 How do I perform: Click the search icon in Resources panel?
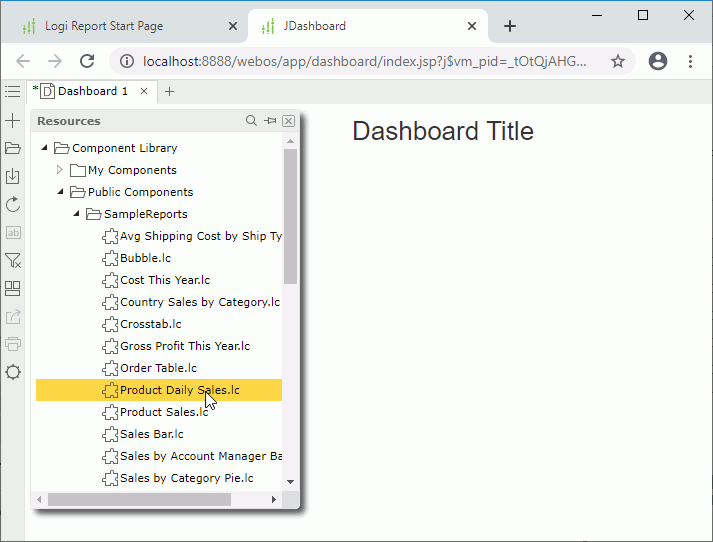pyautogui.click(x=252, y=121)
